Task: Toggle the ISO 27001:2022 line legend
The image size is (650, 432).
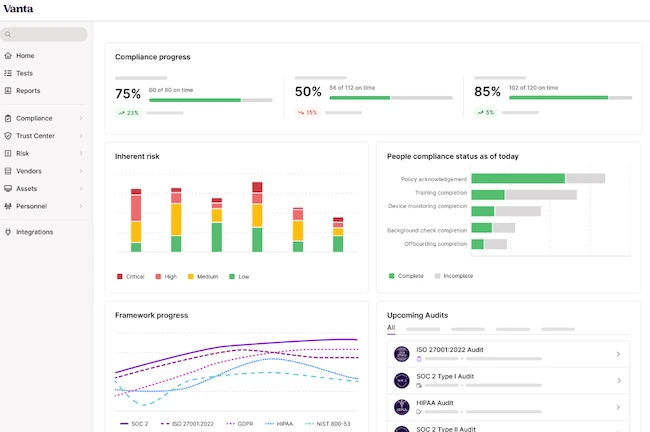Action: 187,424
